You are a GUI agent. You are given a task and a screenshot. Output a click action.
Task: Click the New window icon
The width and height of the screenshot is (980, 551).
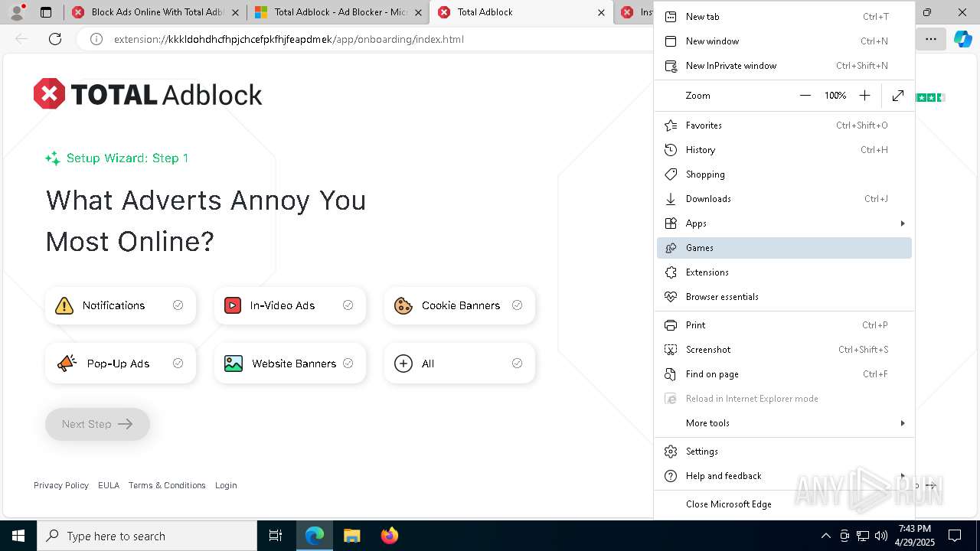click(671, 41)
